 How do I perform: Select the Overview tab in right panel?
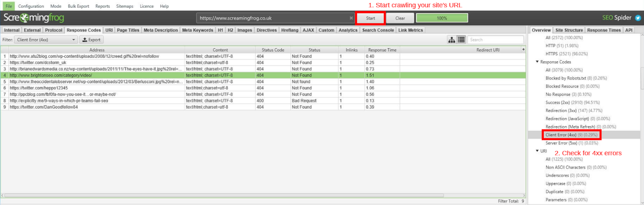[x=541, y=30]
